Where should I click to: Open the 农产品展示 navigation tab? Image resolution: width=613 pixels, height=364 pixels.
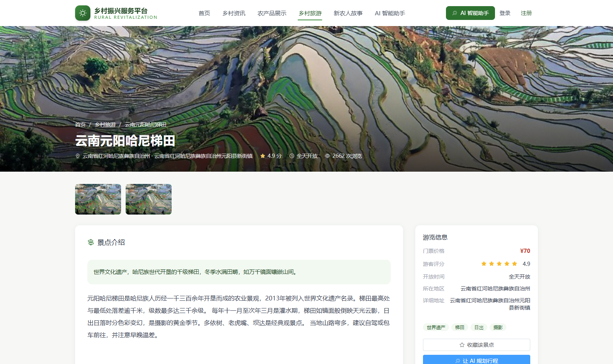click(272, 13)
